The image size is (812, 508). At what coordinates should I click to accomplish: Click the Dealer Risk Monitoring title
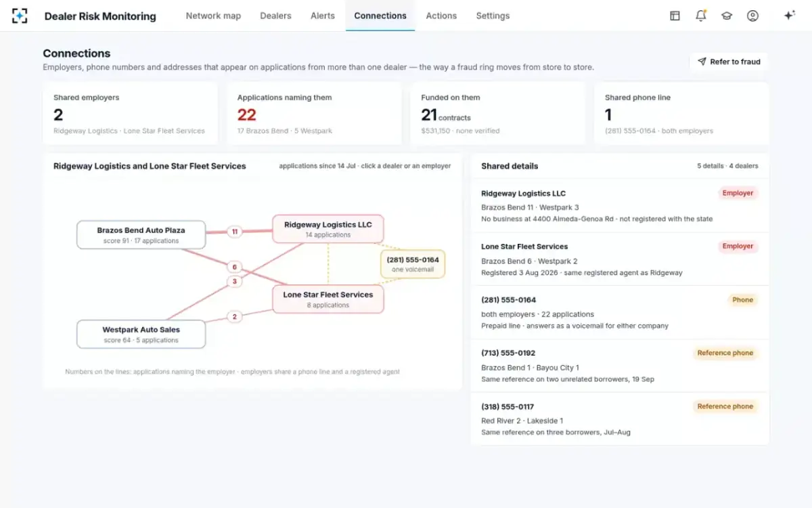[x=100, y=16]
